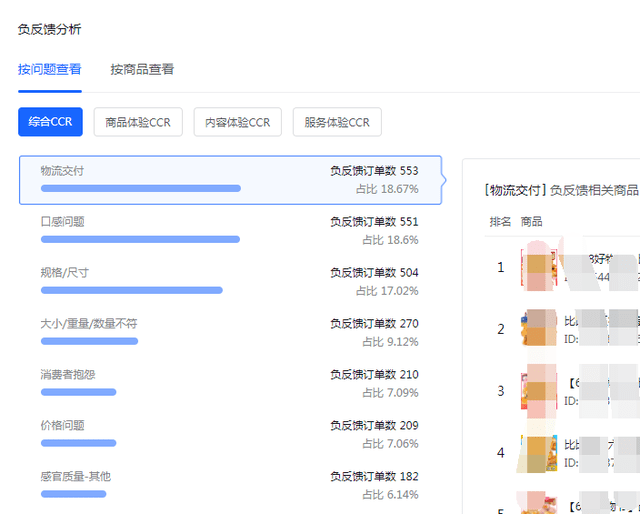Image resolution: width=640 pixels, height=514 pixels.
Task: Click the [物流交付] 负反馈相关商品 heading
Action: 562,190
